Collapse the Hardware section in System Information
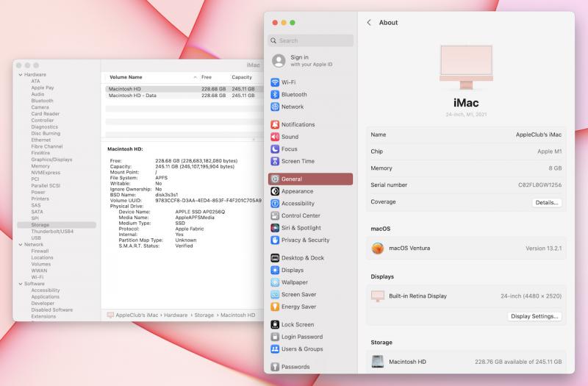This screenshot has height=386, width=588. (21, 75)
